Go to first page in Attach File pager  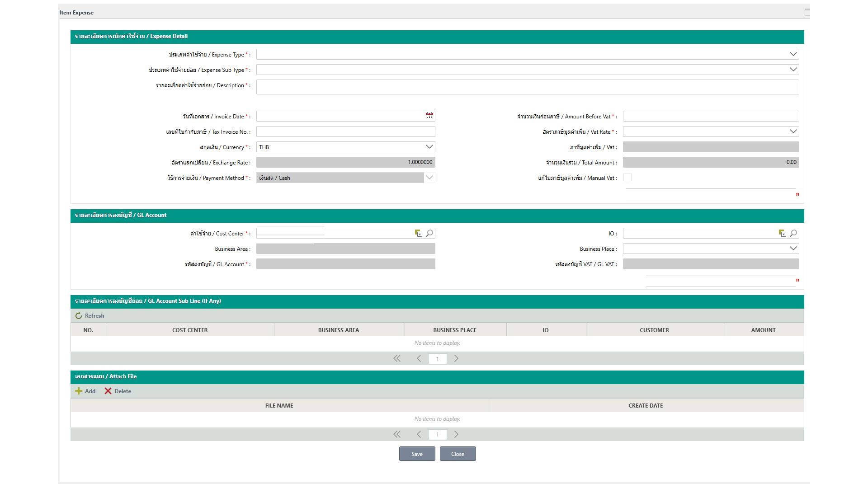coord(397,435)
